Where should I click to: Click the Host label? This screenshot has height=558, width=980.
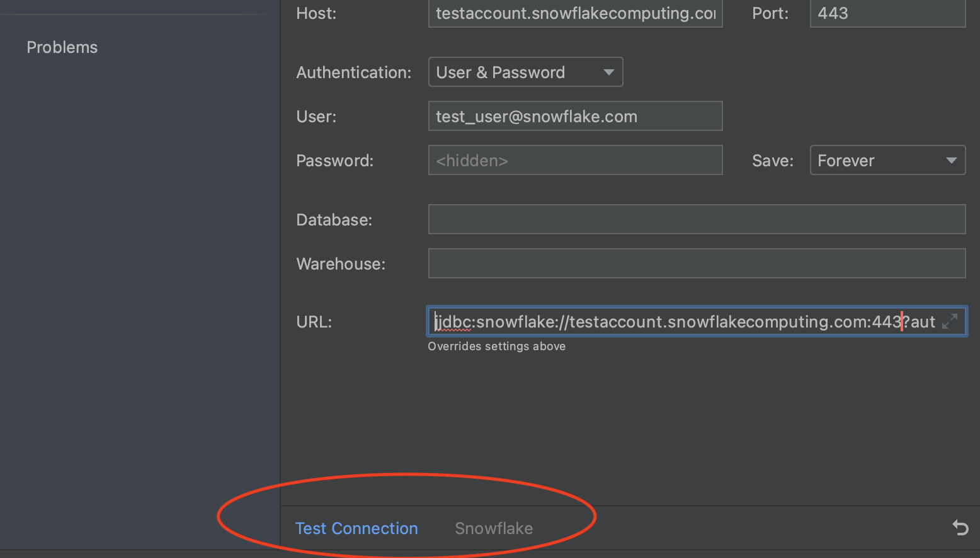(316, 13)
